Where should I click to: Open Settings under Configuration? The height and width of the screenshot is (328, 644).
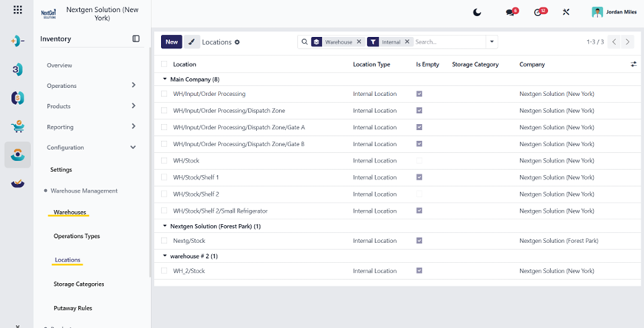[61, 169]
